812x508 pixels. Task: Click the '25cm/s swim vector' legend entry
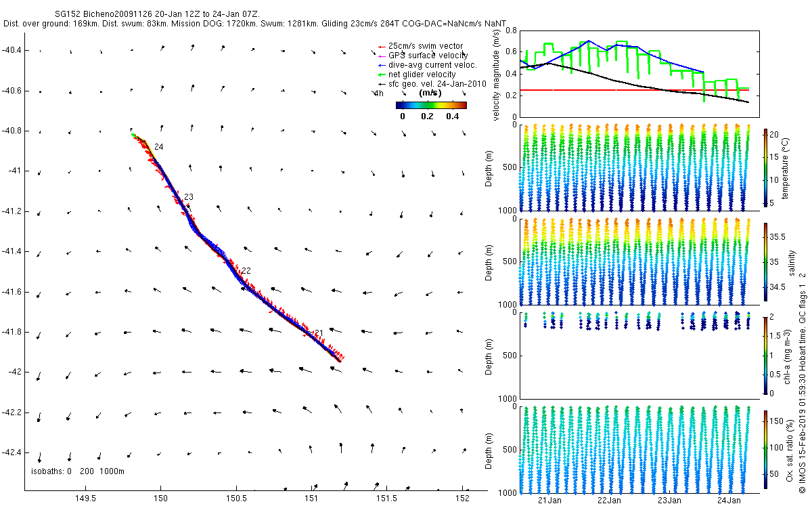click(426, 46)
